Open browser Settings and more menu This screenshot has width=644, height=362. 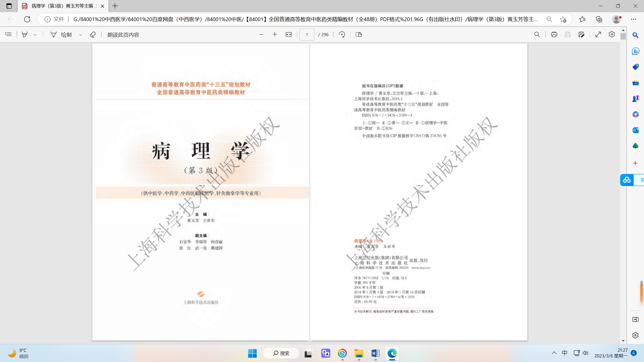click(x=633, y=19)
